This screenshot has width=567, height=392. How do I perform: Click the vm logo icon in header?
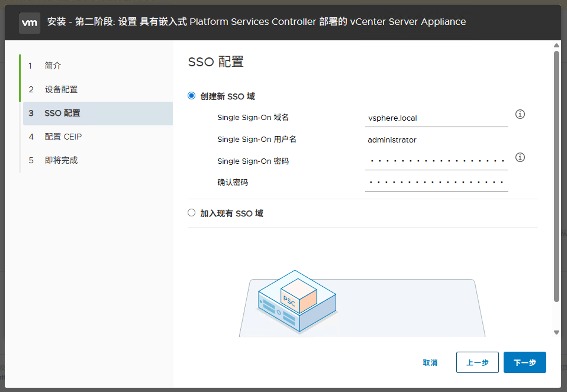(30, 23)
